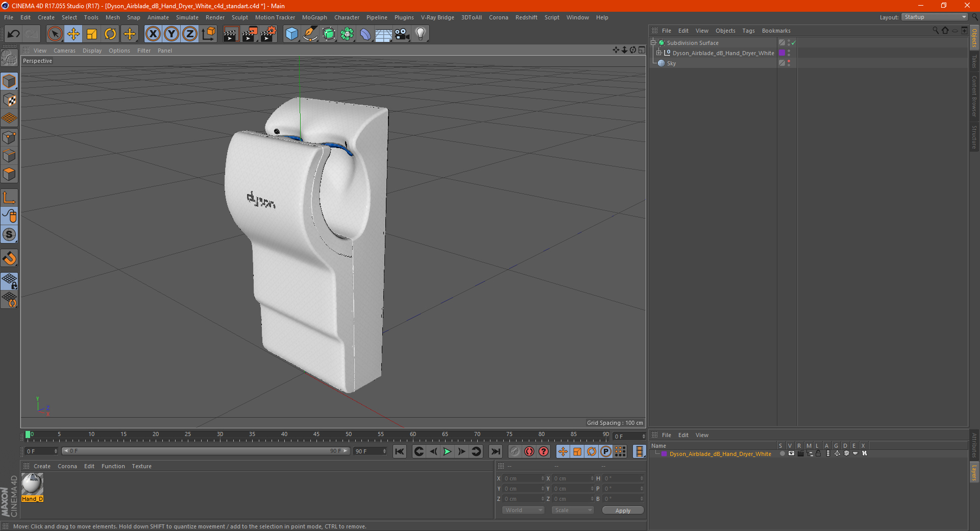Open the World coordinate dropdown
Image resolution: width=980 pixels, height=531 pixels.
(x=523, y=510)
